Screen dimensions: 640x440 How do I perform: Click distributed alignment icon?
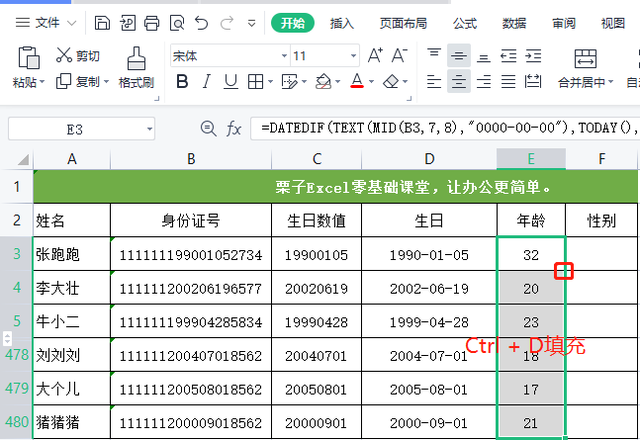click(x=533, y=82)
